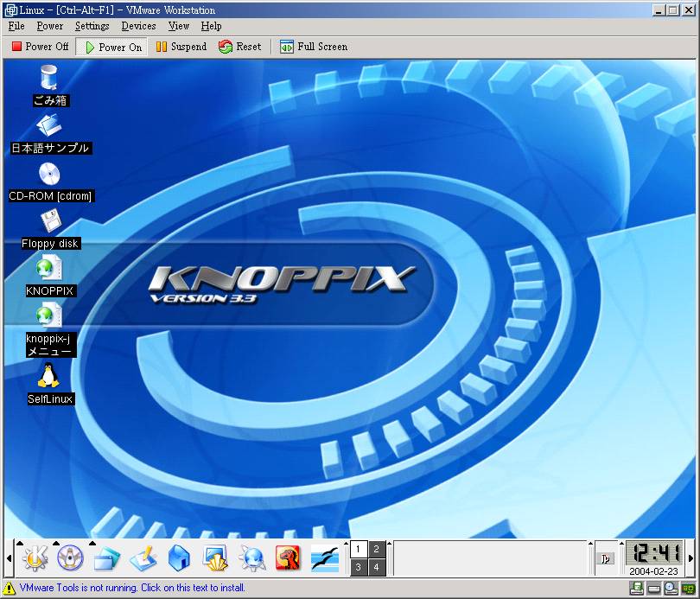Click the Power On toolbar button
The height and width of the screenshot is (599, 700).
[112, 47]
